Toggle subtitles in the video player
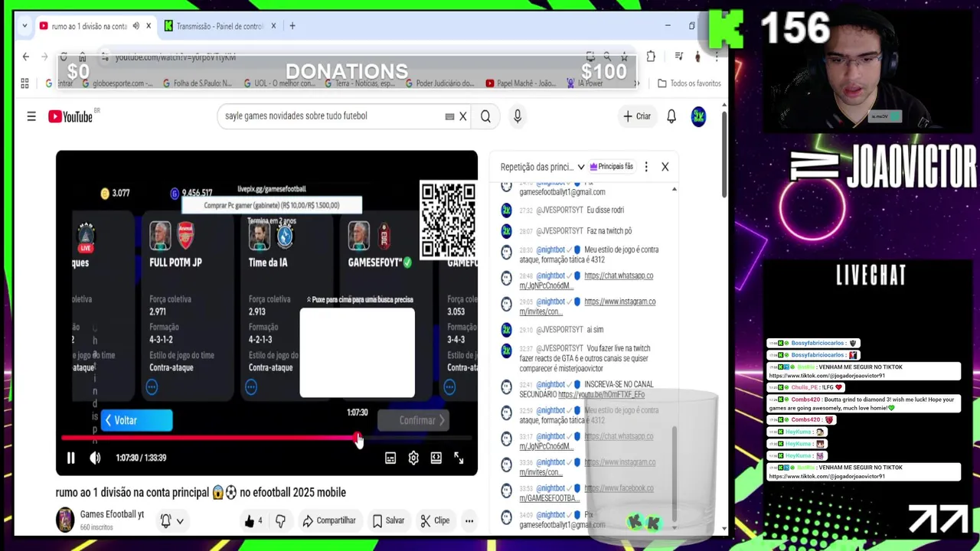The width and height of the screenshot is (980, 551). 390,458
